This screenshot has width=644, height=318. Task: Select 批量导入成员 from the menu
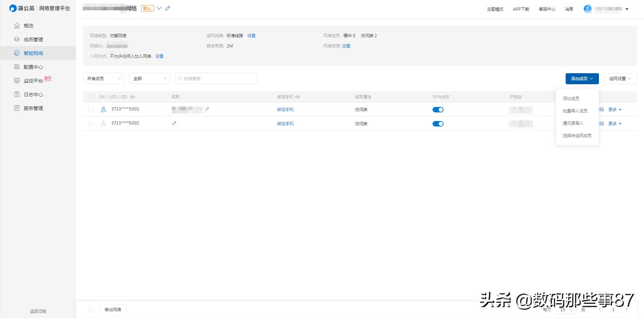575,111
